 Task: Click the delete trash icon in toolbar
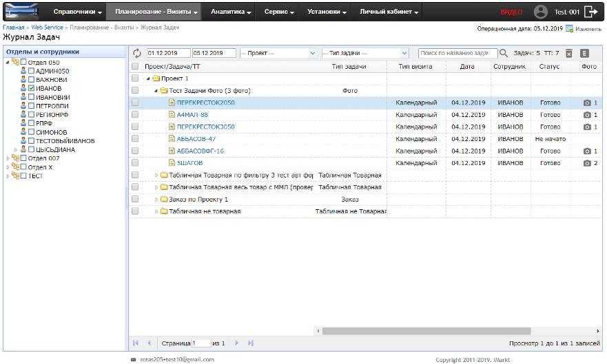568,53
